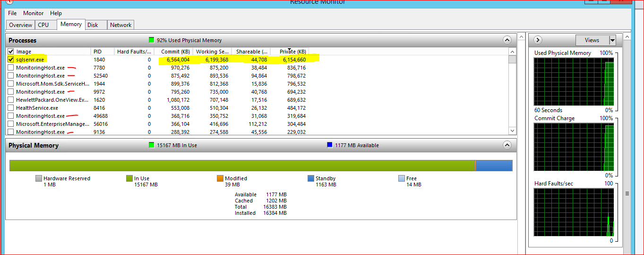Check the MonitoringHost.exe PID 9972 checkbox
Image resolution: width=644 pixels, height=255 pixels.
pos(11,92)
